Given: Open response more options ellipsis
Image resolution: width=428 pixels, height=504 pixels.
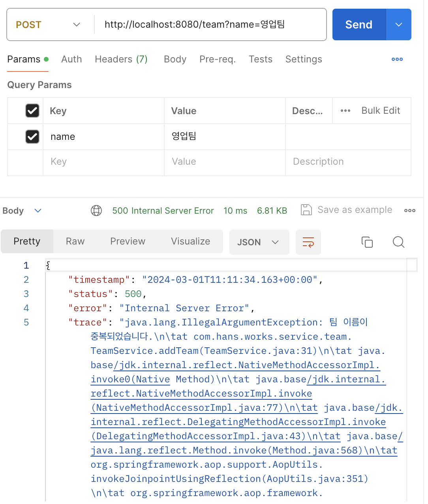Looking at the screenshot, I should point(409,211).
